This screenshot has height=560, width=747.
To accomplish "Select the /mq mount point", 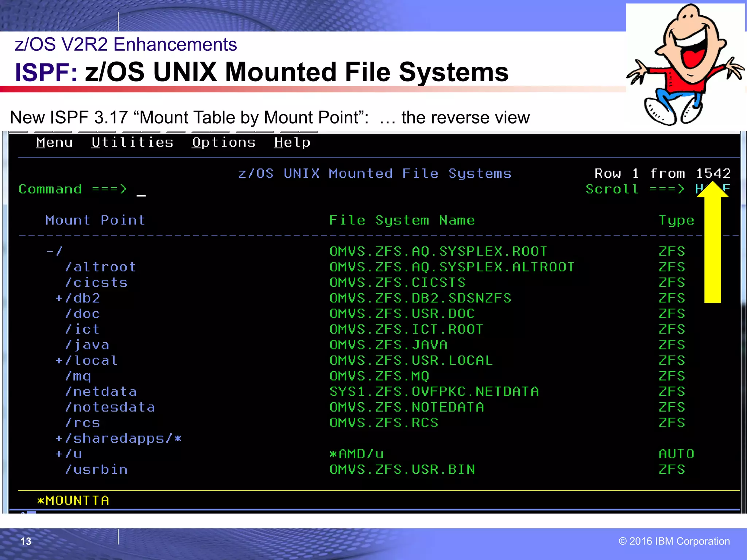I will (78, 376).
